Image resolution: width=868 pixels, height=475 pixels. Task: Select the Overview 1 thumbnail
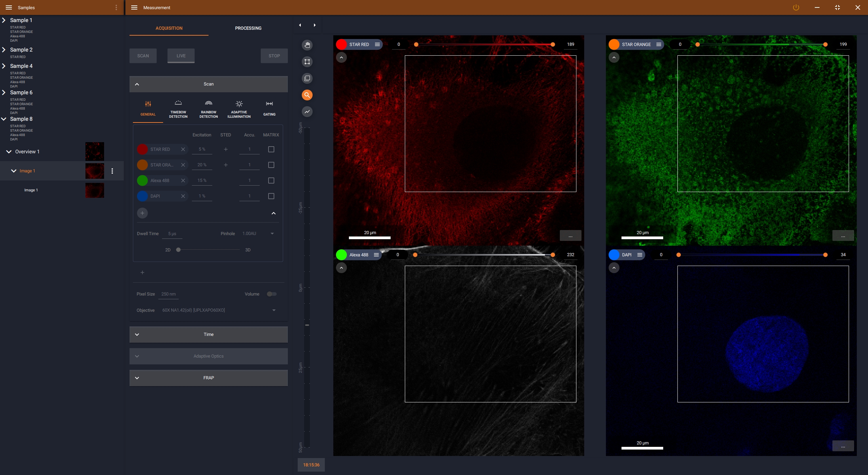coord(95,151)
